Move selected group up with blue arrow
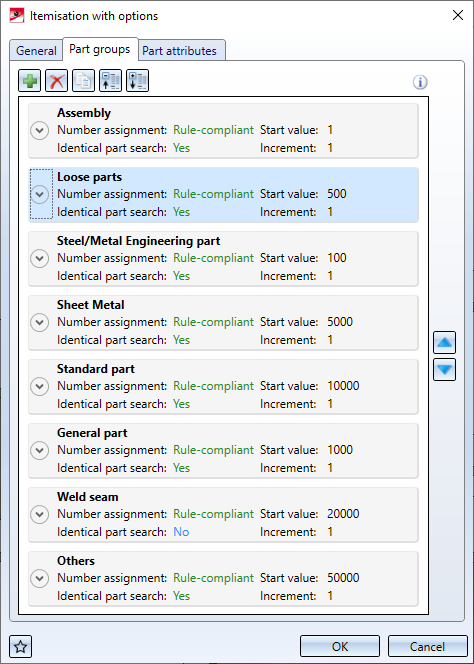This screenshot has height=664, width=474. [444, 343]
